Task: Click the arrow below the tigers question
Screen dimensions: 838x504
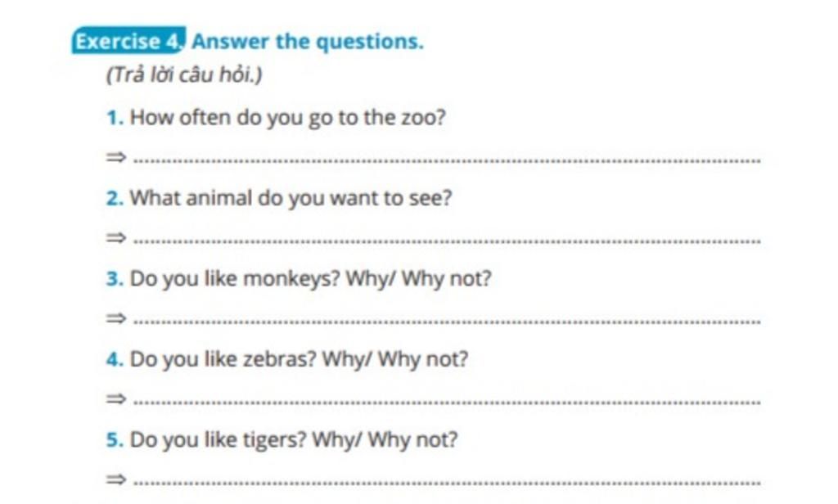Action: click(x=114, y=479)
